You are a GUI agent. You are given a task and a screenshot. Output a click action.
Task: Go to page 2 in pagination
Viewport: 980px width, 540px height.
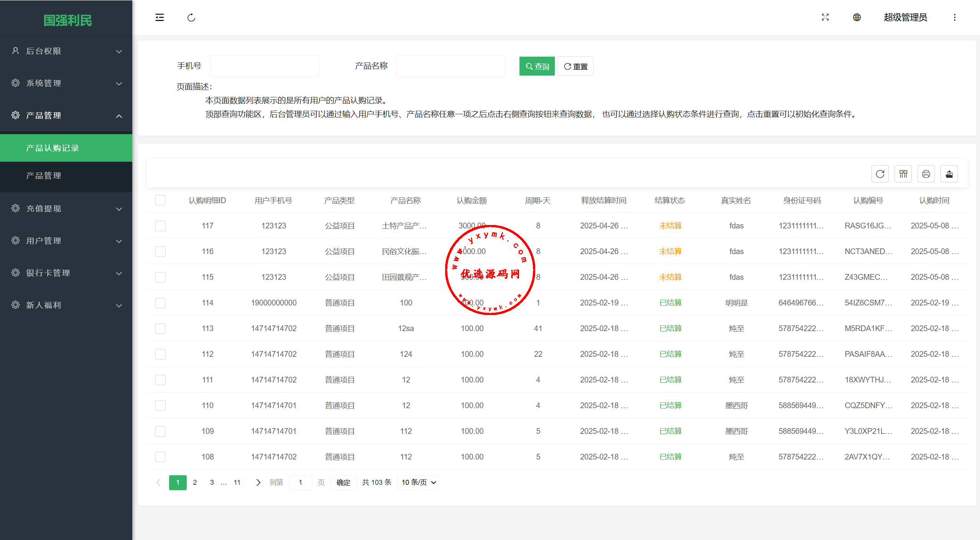195,483
